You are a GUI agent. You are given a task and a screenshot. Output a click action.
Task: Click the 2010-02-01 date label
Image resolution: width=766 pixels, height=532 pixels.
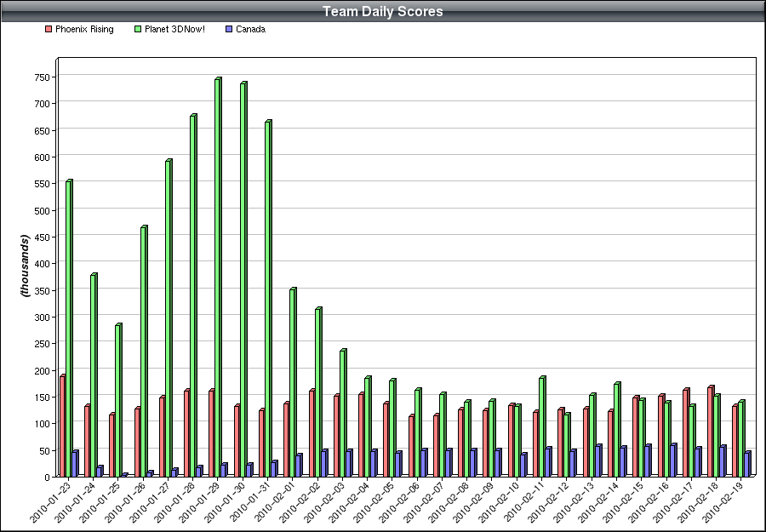pos(275,501)
